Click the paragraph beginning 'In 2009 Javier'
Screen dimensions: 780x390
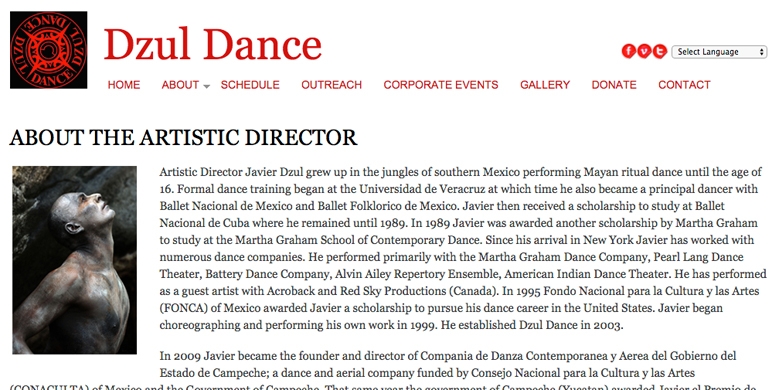pyautogui.click(x=388, y=373)
